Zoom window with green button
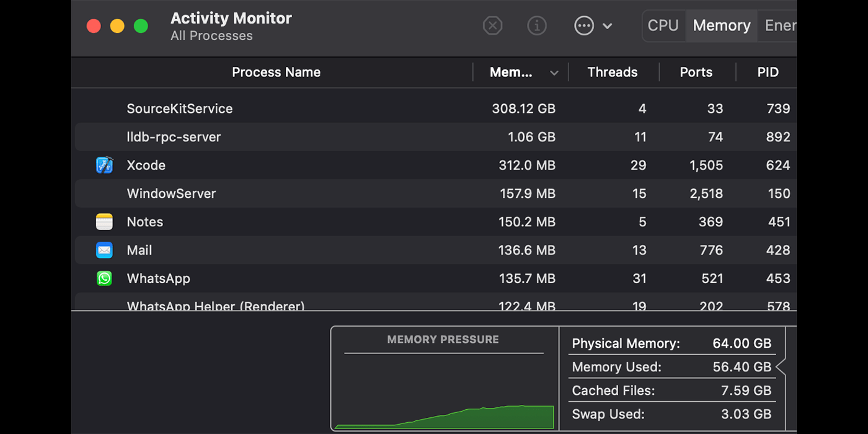868x434 pixels. click(x=141, y=26)
